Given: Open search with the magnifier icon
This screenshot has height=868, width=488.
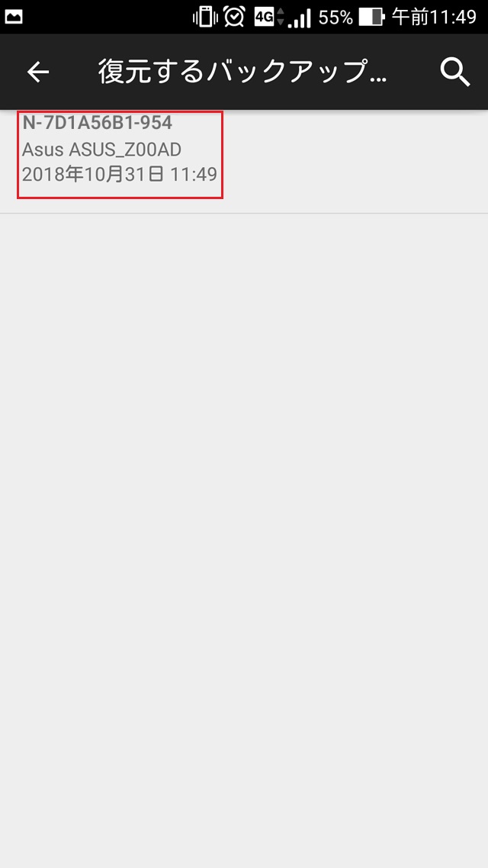Looking at the screenshot, I should tap(455, 72).
